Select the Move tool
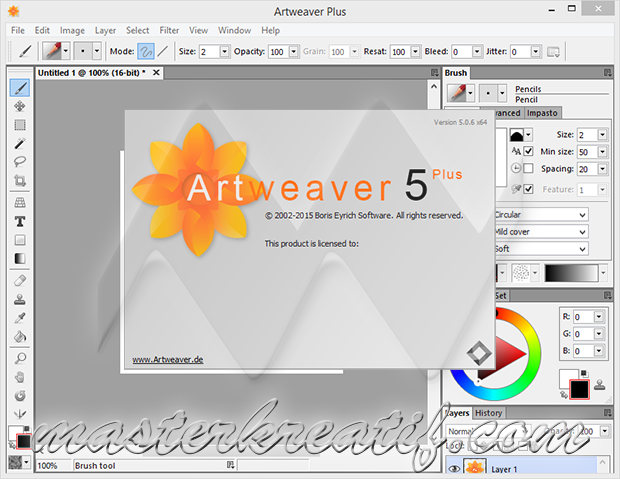 point(20,106)
